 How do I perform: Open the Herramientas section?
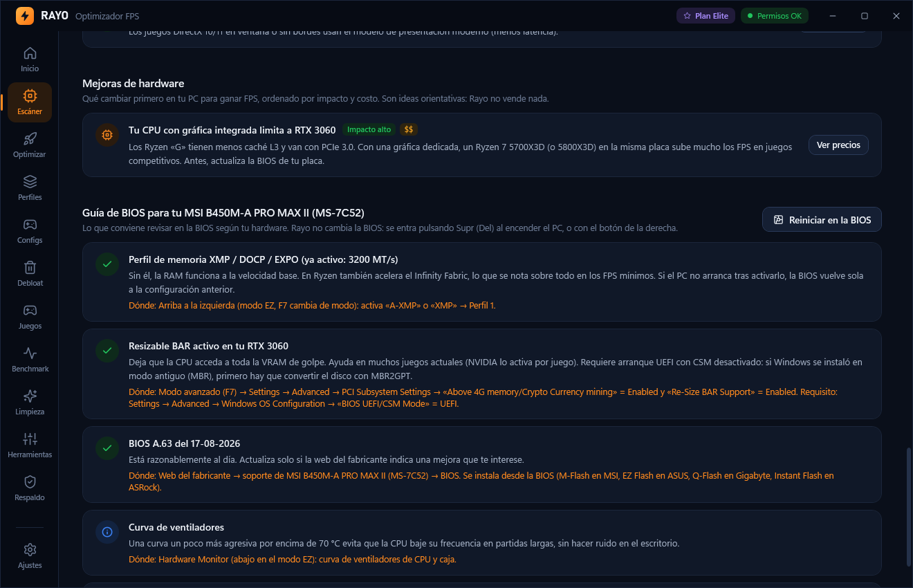click(30, 445)
